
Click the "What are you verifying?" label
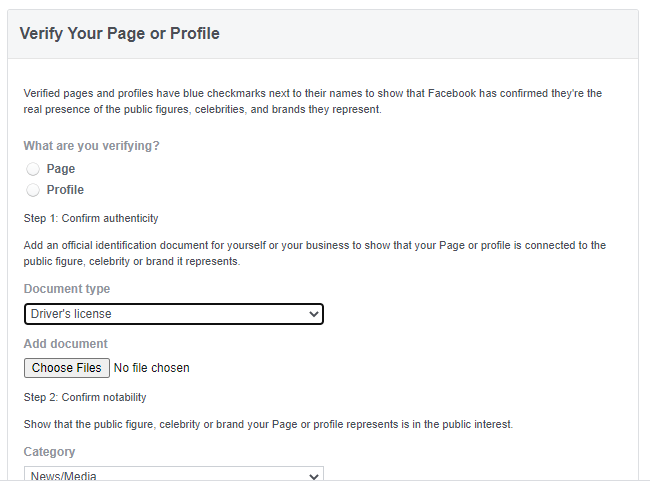click(x=92, y=146)
